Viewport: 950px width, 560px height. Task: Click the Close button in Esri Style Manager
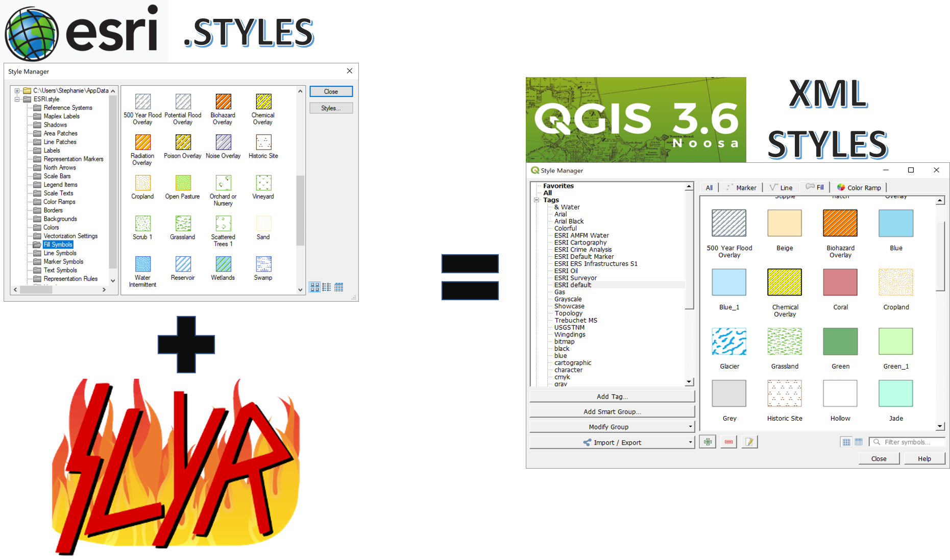pos(331,92)
